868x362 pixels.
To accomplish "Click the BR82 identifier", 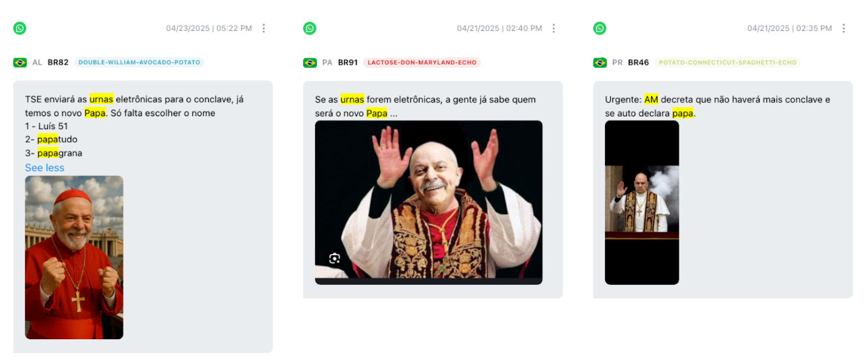I will click(58, 62).
